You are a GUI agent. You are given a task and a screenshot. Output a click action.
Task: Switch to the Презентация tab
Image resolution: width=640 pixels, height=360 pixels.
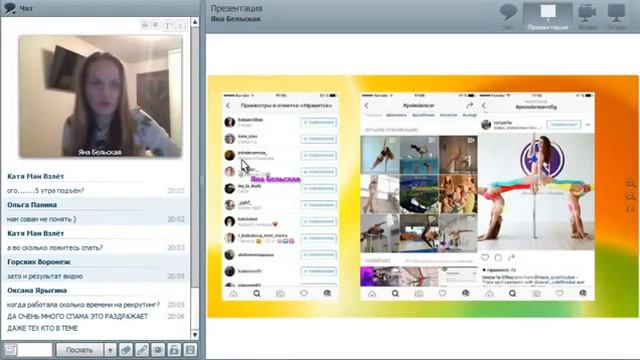(x=547, y=16)
